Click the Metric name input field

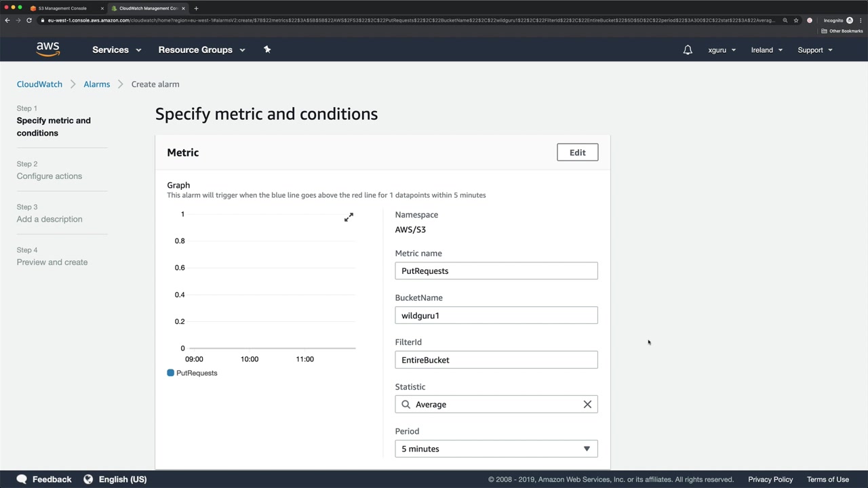click(496, 271)
